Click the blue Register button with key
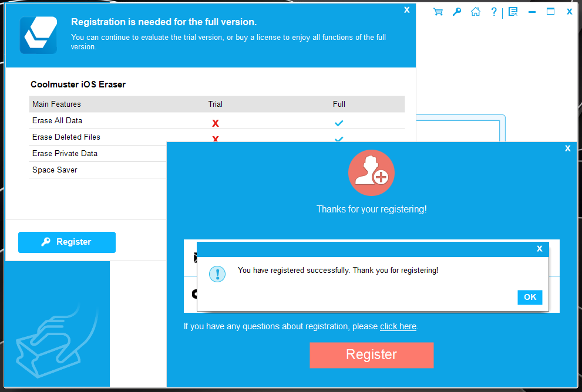 point(67,242)
